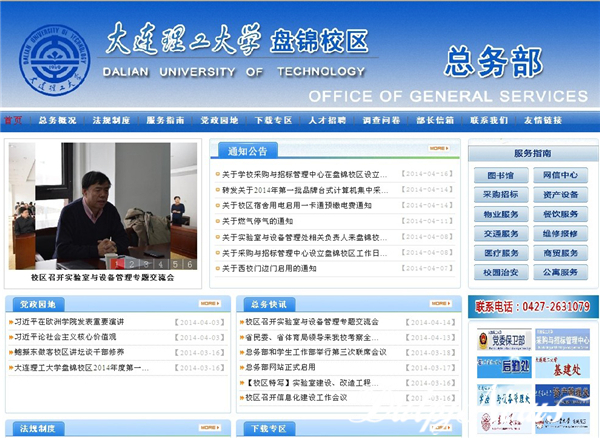Click the 联系电话 0427-2631079 banner

[x=533, y=306]
